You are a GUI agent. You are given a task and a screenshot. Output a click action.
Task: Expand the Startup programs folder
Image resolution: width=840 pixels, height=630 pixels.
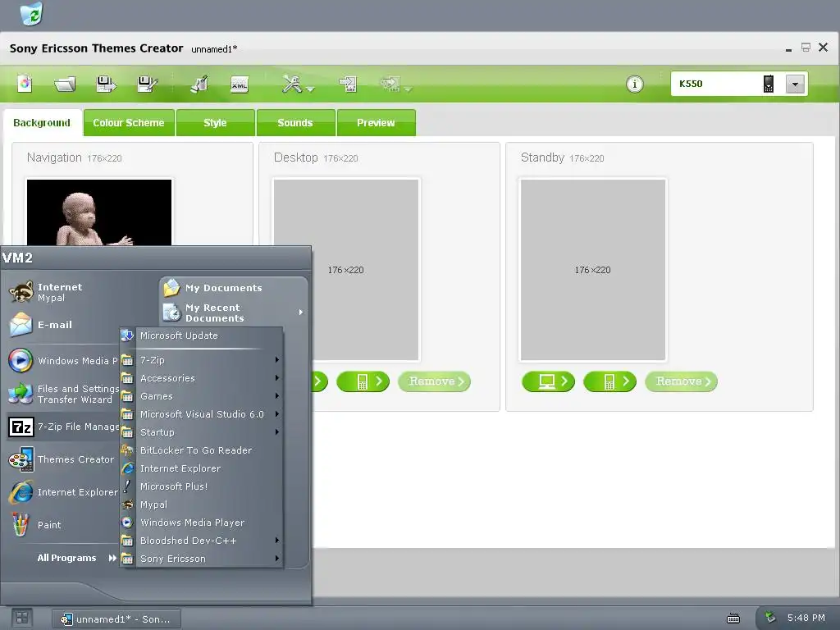tap(202, 432)
